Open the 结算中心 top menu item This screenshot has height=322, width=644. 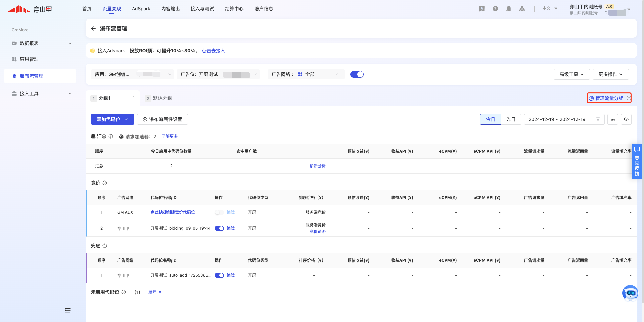tap(234, 9)
